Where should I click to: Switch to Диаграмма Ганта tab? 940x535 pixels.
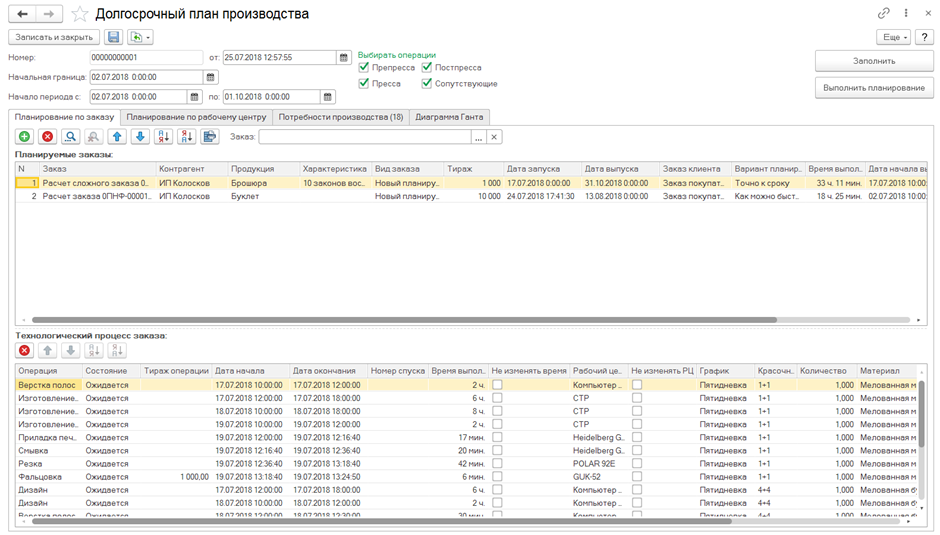tap(449, 117)
